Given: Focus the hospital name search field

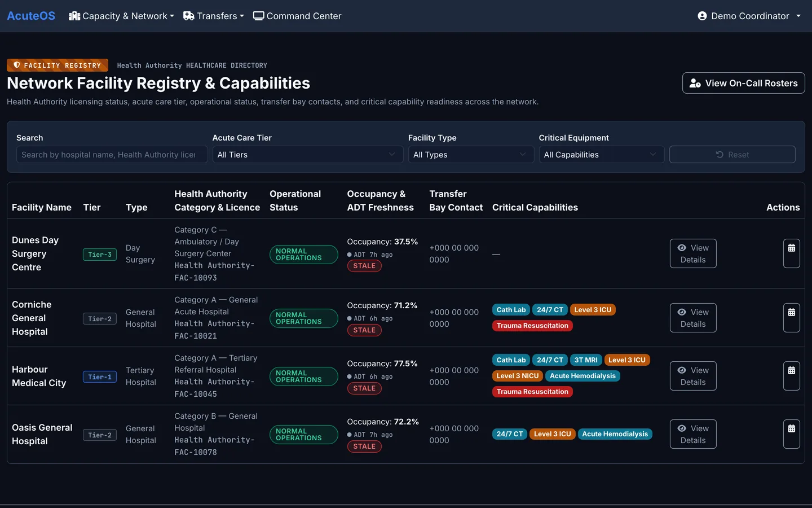Looking at the screenshot, I should (112, 155).
